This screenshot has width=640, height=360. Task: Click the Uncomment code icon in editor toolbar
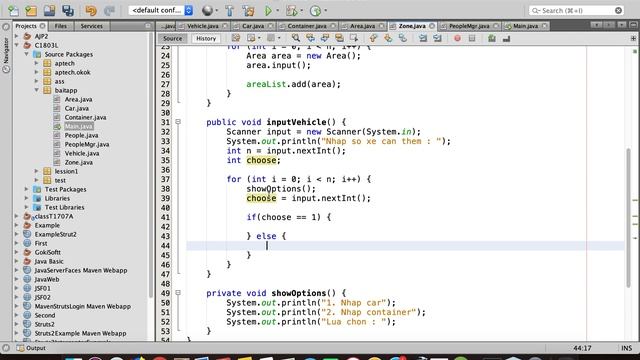[x=507, y=38]
